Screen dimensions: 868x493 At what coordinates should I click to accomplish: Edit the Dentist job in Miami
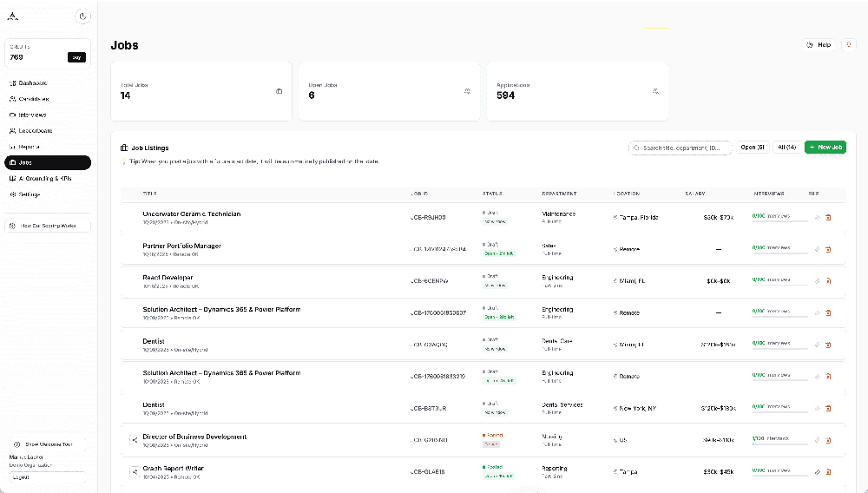tap(817, 345)
